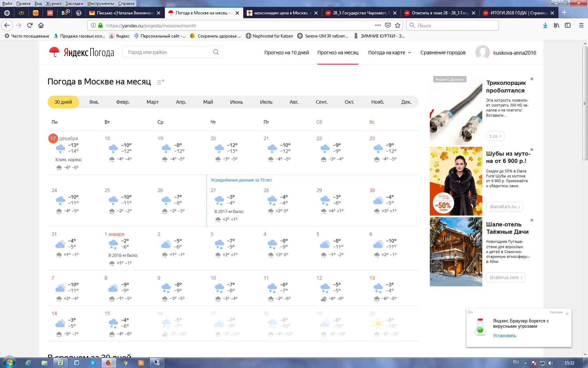The height and width of the screenshot is (368, 588).
Task: Expand the Погода на карте dropdown
Action: pyautogui.click(x=389, y=53)
